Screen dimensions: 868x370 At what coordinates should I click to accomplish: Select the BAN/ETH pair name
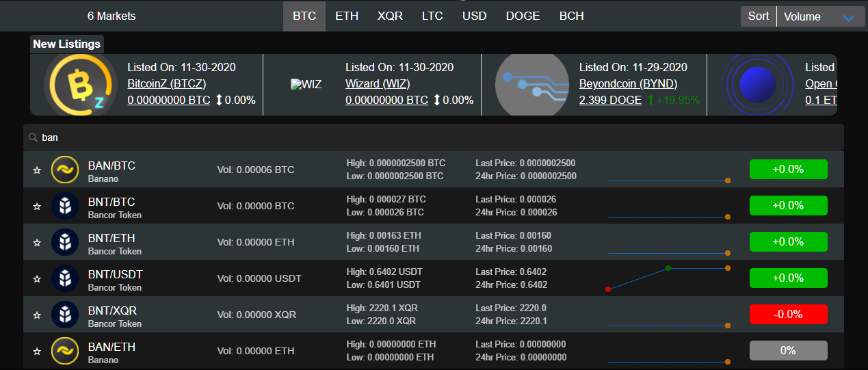tap(111, 347)
